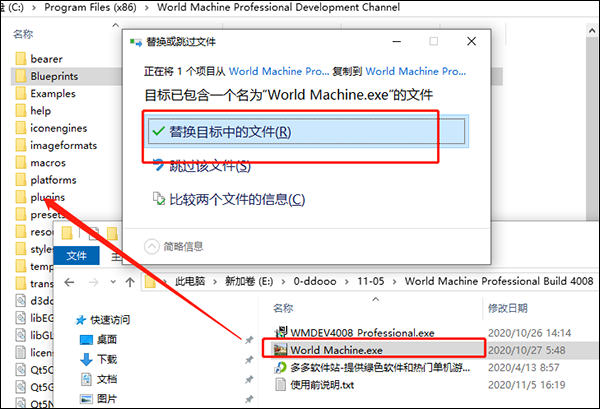Select the d3dc file icon
The height and width of the screenshot is (409, 600).
click(x=21, y=301)
